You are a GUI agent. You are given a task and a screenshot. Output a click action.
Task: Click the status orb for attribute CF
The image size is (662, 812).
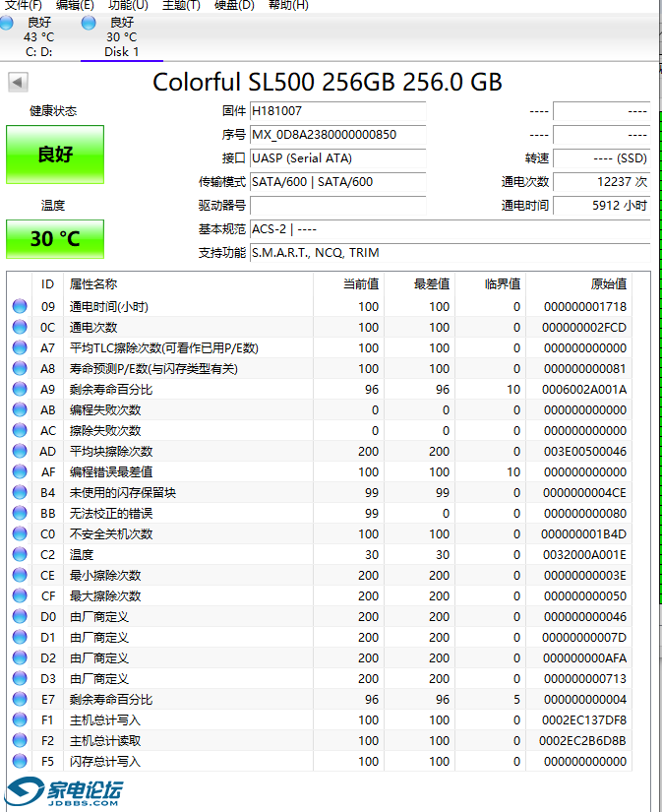pyautogui.click(x=20, y=595)
